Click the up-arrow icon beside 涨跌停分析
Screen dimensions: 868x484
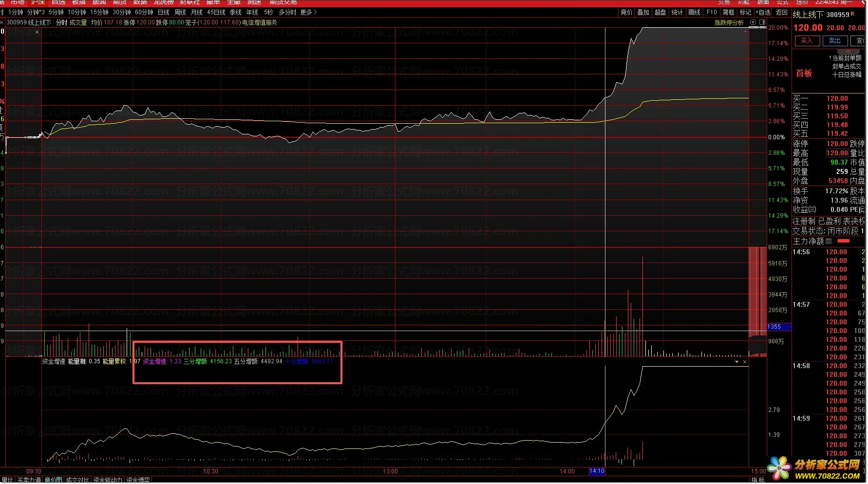point(753,22)
